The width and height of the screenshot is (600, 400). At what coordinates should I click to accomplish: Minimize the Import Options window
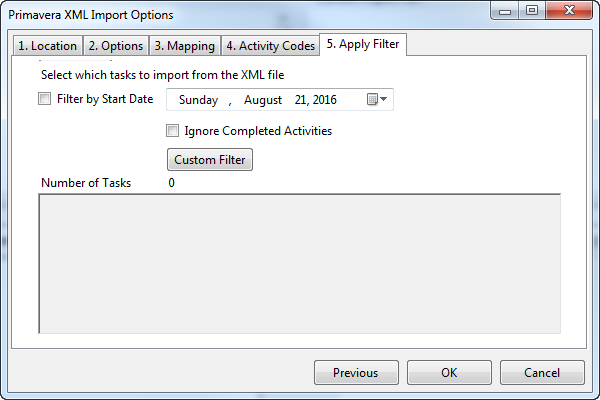tap(505, 11)
